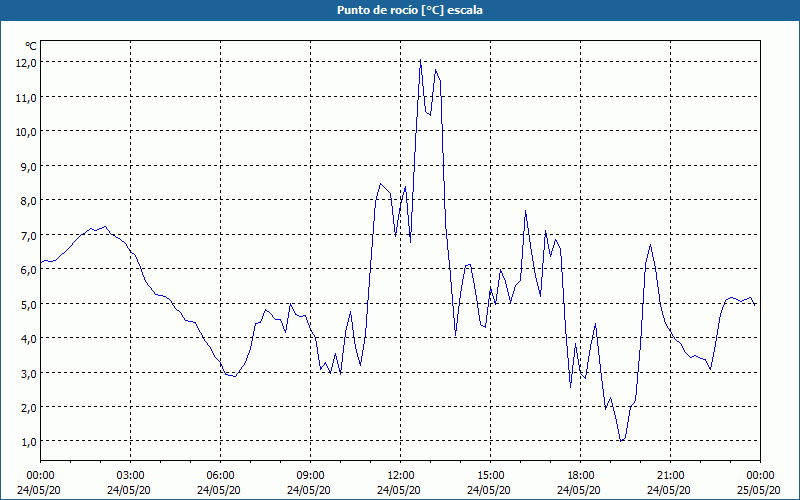Click the 9,0 y-axis value

click(x=30, y=166)
